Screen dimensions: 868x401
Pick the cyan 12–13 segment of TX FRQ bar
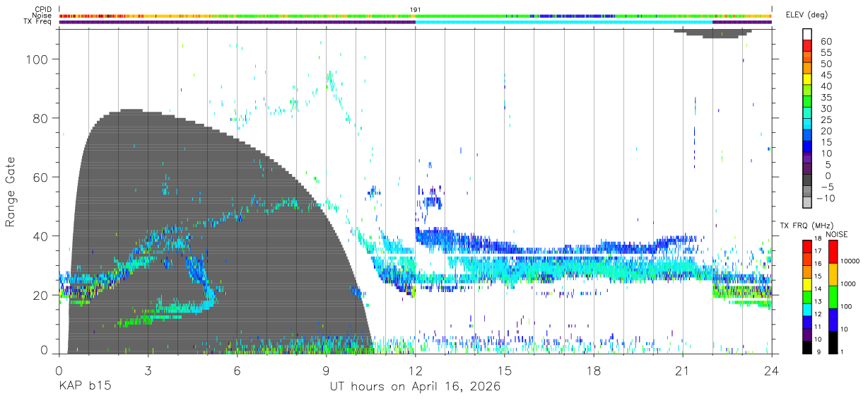(807, 308)
